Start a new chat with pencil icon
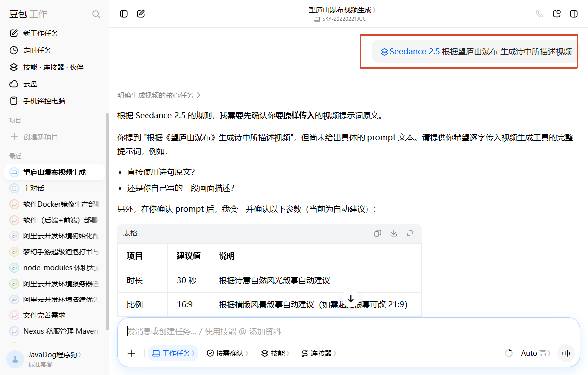 (x=141, y=14)
